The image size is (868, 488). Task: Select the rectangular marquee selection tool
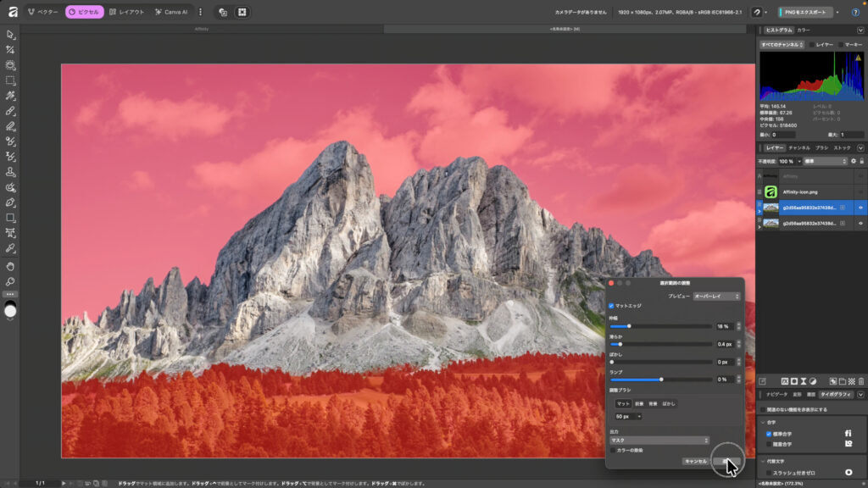pos(10,80)
